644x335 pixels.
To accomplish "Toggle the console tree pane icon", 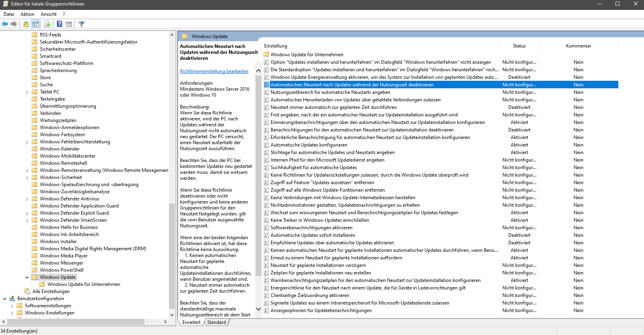I will coord(36,24).
